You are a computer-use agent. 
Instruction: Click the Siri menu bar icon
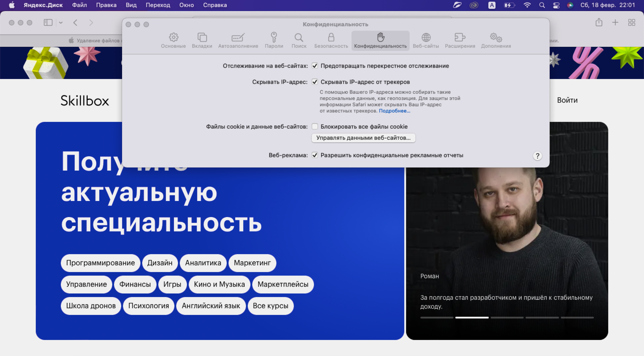(x=570, y=5)
